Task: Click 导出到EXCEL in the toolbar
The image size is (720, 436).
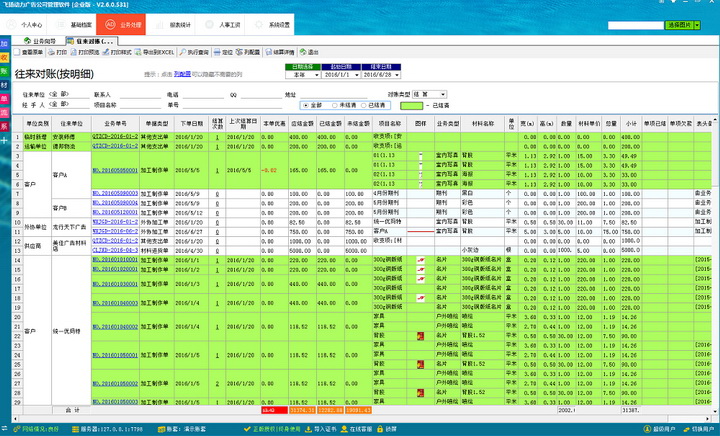Action: point(155,51)
